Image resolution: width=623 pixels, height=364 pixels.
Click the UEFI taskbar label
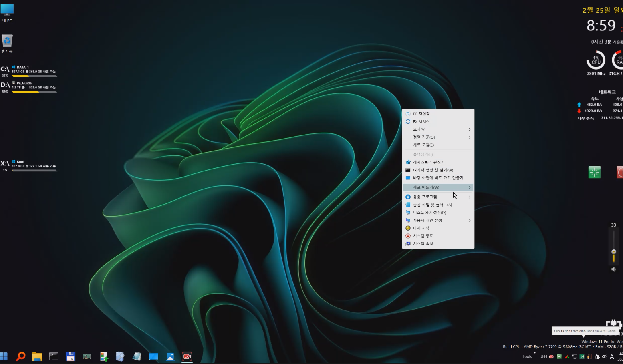(x=543, y=356)
